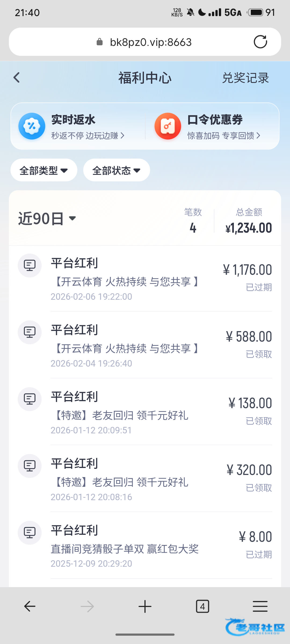290x644 pixels.
Task: Open the tab switcher showing 4 tabs
Action: (x=202, y=606)
